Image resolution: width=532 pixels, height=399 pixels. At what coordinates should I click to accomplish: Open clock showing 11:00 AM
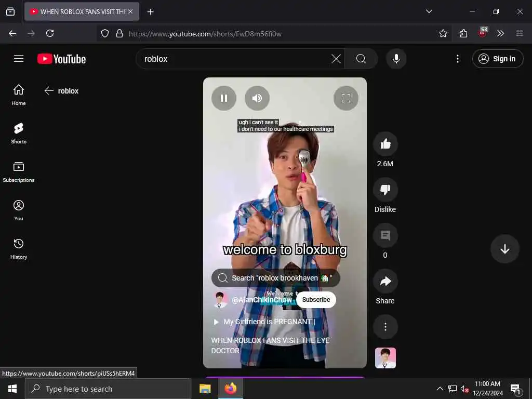(x=487, y=389)
